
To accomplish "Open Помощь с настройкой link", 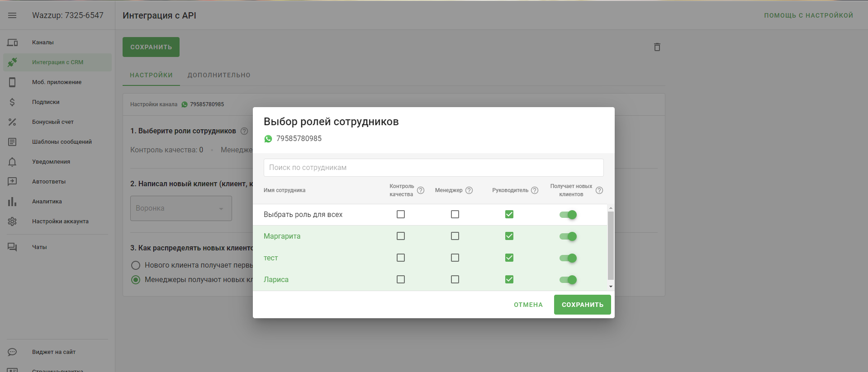I will pos(808,15).
